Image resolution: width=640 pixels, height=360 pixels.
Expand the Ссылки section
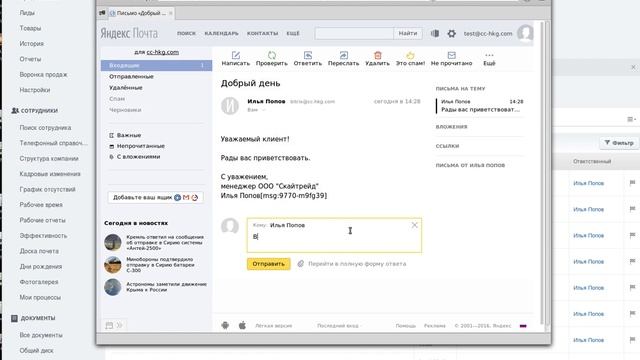[447, 146]
